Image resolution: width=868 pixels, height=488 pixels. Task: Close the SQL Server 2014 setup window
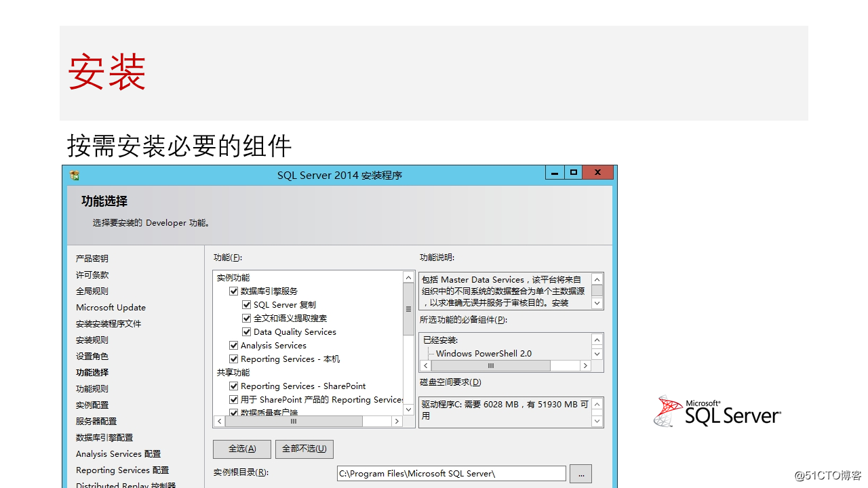(x=597, y=173)
